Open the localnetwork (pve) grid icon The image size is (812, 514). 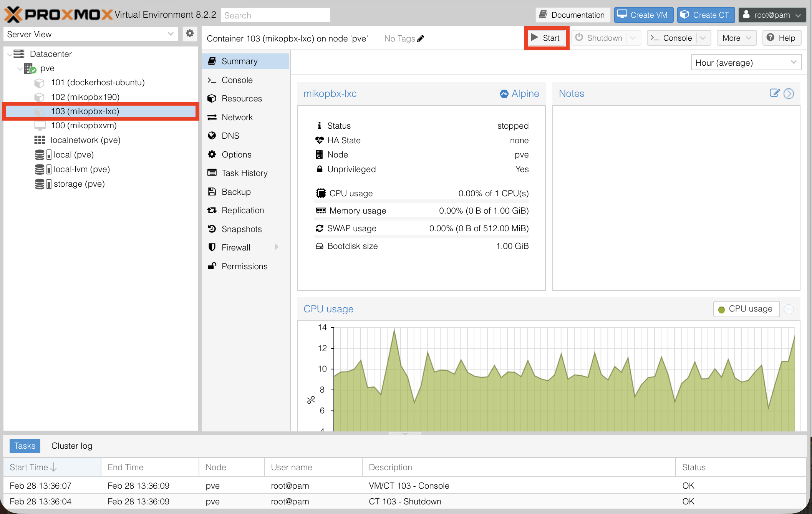click(x=40, y=140)
